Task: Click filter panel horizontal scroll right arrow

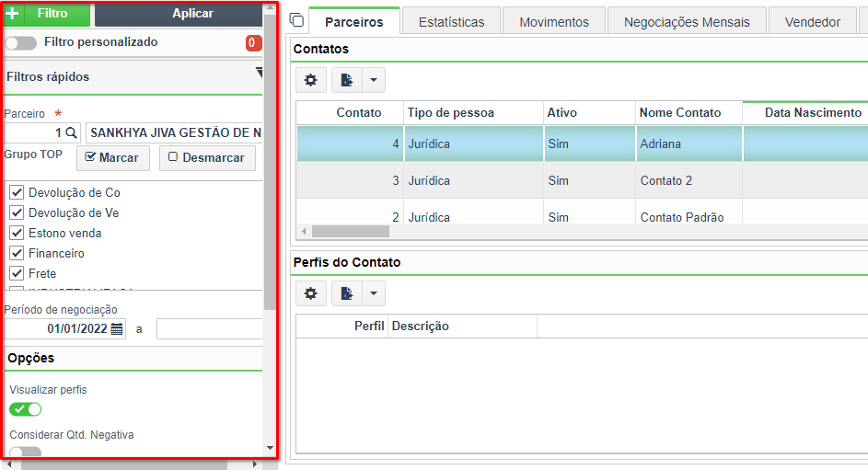Action: pyautogui.click(x=255, y=464)
